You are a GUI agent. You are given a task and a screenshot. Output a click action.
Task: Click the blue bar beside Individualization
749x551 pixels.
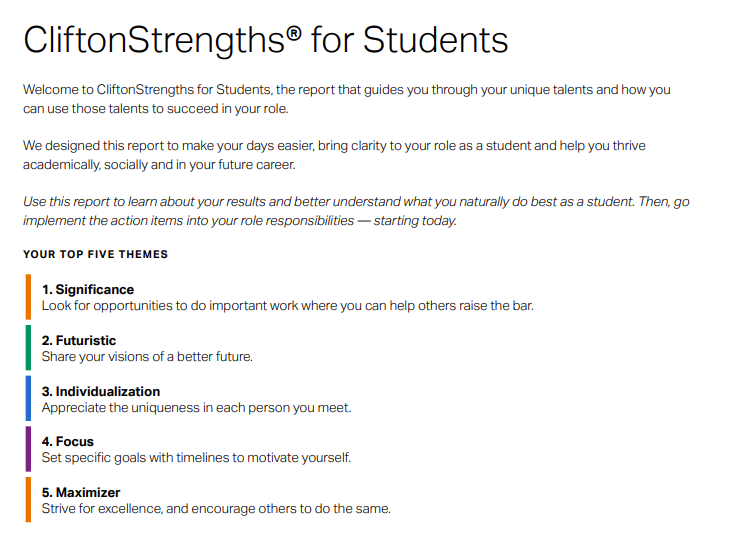[28, 398]
